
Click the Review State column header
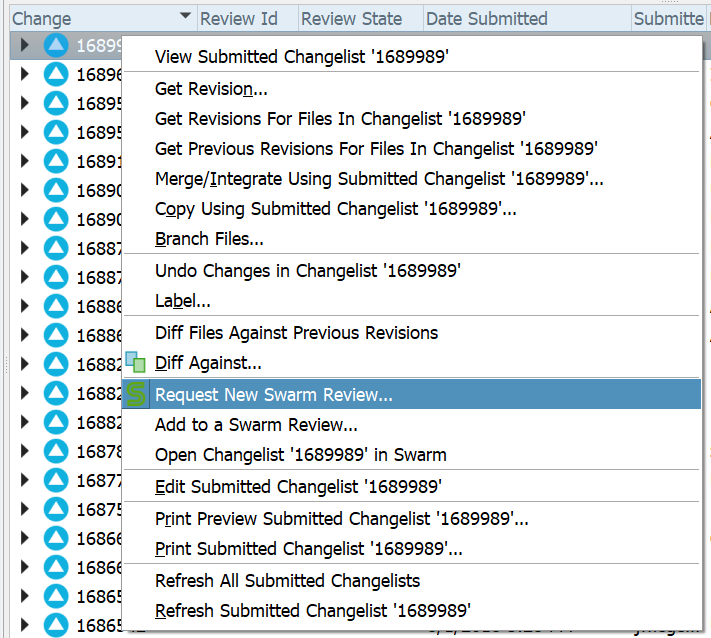click(x=352, y=18)
